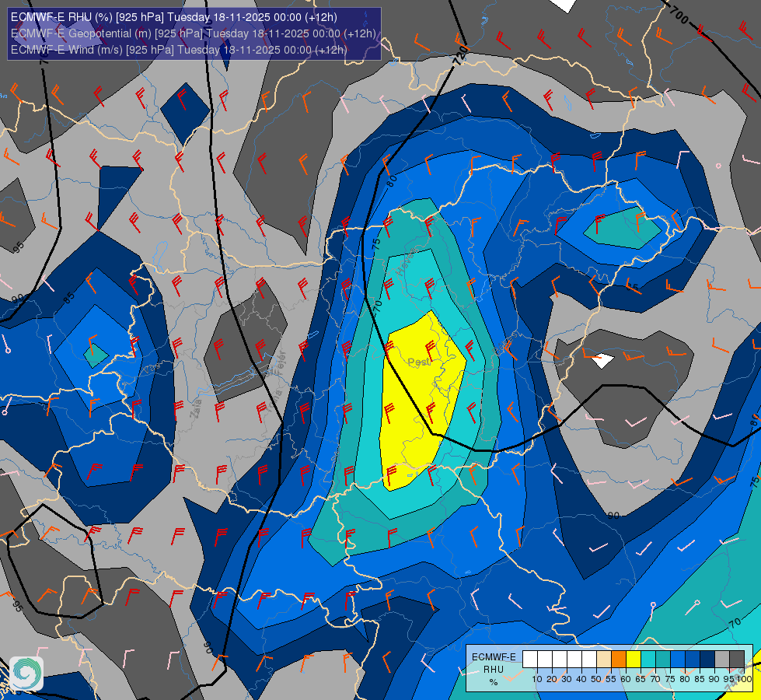Click the '720' geopotential contour label
761x700 pixels.
point(461,56)
